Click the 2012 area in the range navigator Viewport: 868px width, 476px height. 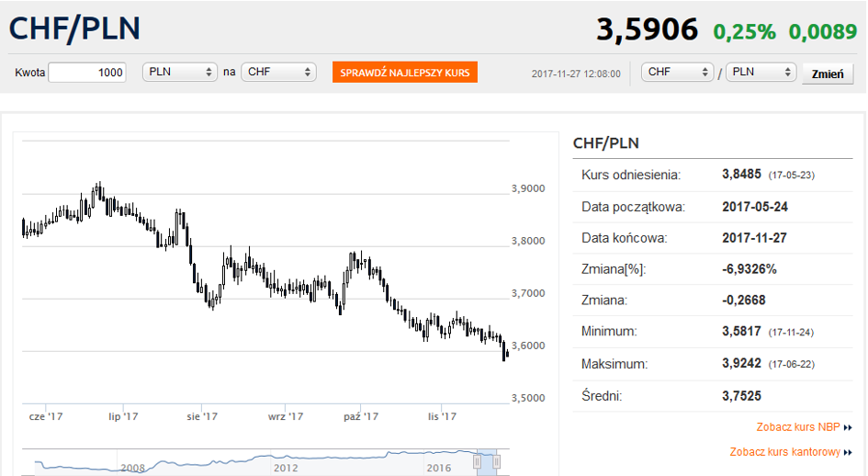point(286,468)
